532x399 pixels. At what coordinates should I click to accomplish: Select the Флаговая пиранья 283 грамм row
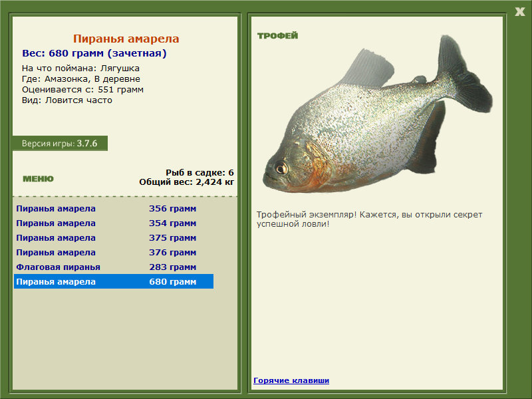tap(114, 267)
